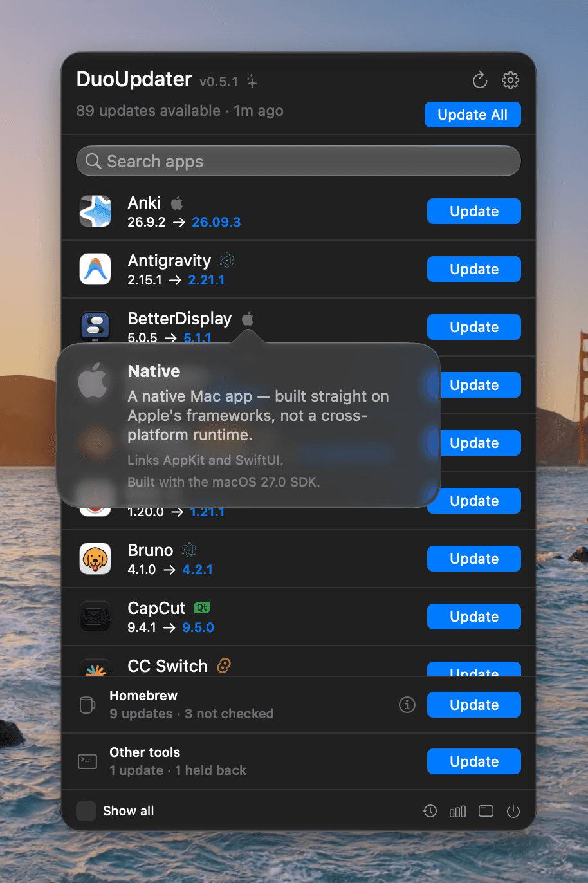This screenshot has width=588, height=883.
Task: Click the Other tools terminal icon
Action: click(87, 761)
